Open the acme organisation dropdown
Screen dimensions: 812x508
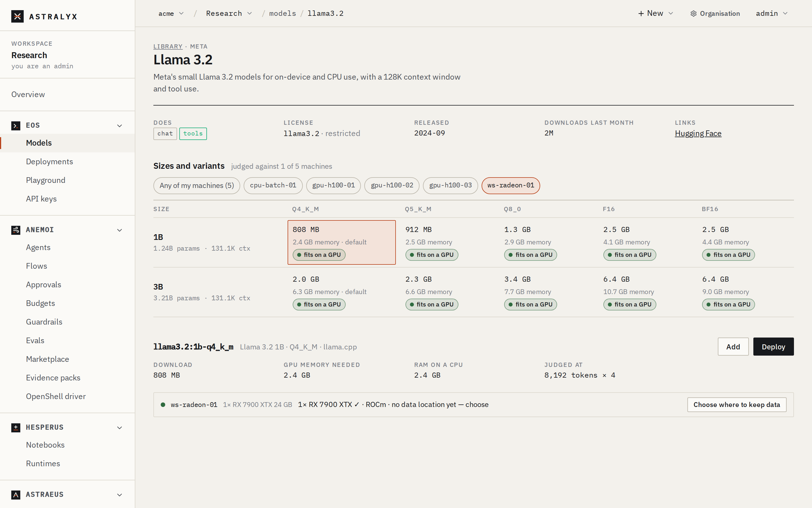point(171,14)
